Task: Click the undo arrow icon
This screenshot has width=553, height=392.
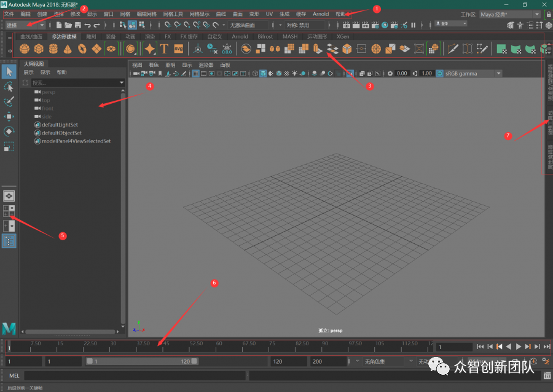Action: tap(88, 25)
